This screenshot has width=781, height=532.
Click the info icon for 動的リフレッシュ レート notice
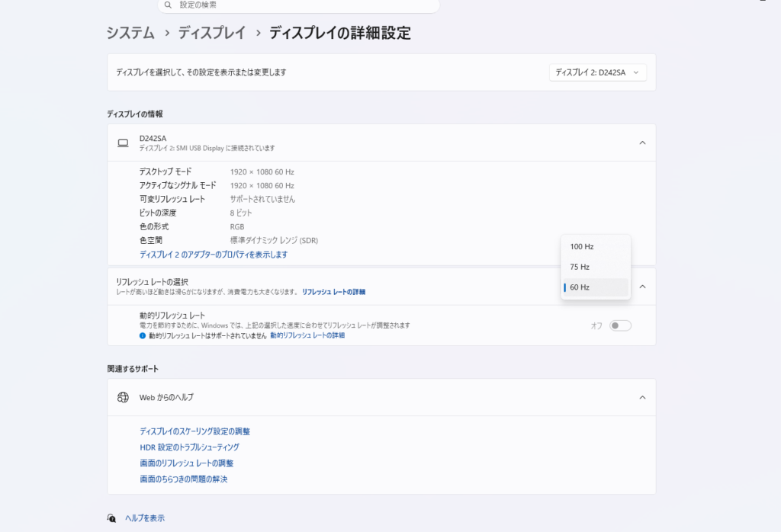click(x=143, y=336)
